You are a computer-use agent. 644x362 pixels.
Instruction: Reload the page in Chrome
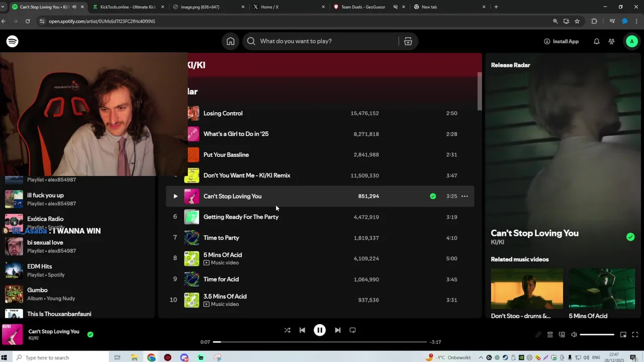tap(28, 21)
